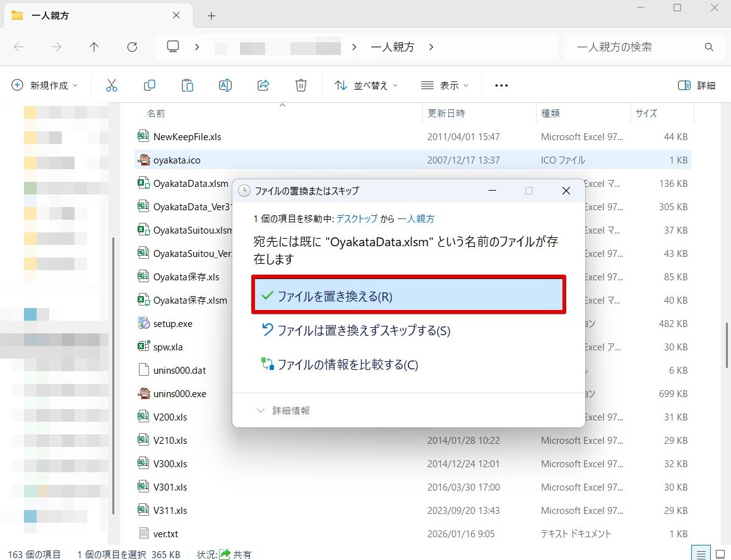The width and height of the screenshot is (731, 560).
Task: Go up one folder level arrow
Action: (x=94, y=47)
